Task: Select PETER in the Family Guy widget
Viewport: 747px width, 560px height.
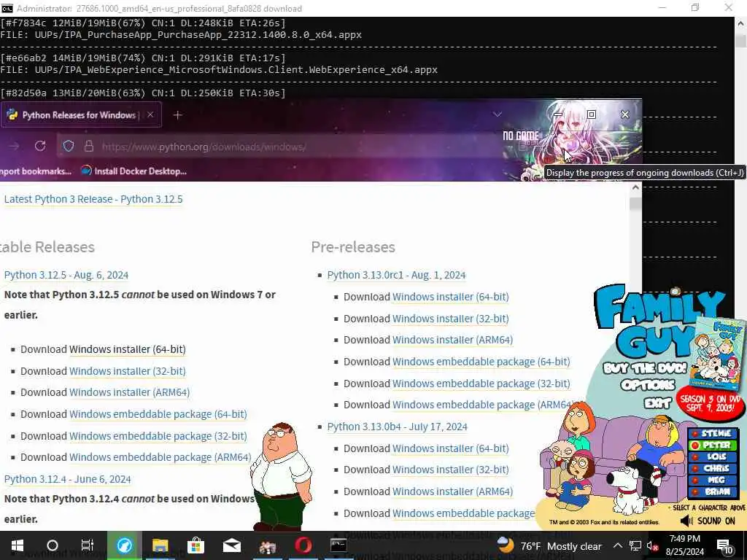Action: [712, 446]
